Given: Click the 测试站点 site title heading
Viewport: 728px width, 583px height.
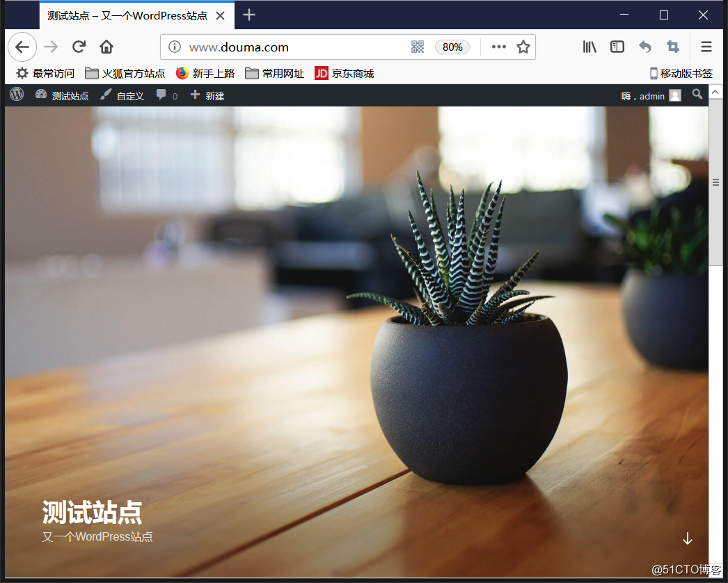Looking at the screenshot, I should coord(92,513).
